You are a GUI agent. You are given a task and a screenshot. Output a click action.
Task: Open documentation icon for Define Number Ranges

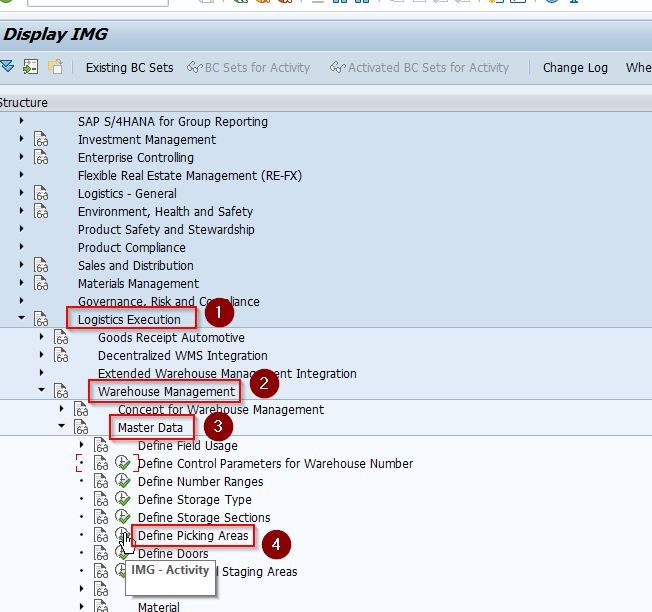pos(101,481)
